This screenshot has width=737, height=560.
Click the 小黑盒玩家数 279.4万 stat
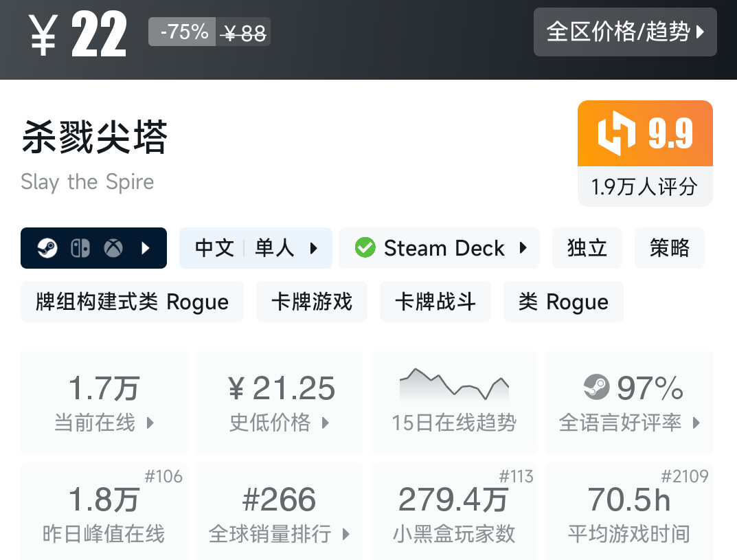[454, 512]
